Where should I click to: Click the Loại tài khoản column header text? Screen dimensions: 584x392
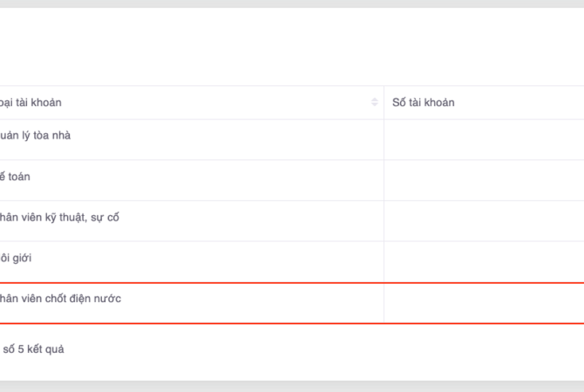[31, 103]
